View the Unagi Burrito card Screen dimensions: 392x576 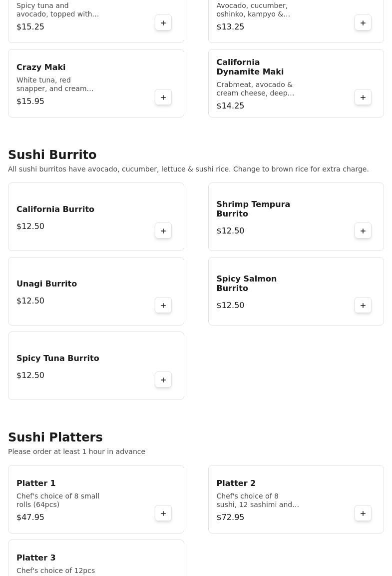[96, 291]
